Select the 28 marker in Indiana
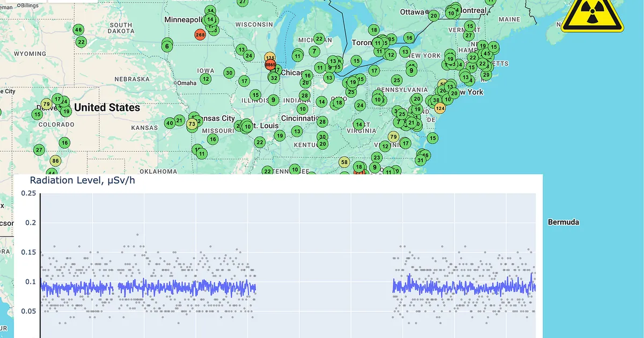This screenshot has width=644, height=338. pos(304,96)
